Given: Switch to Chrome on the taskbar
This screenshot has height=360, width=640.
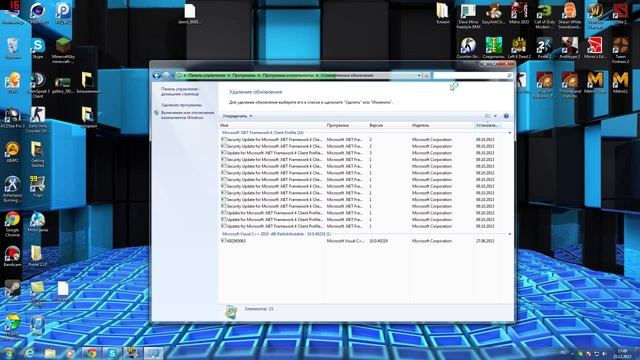Looking at the screenshot, I should [91, 353].
